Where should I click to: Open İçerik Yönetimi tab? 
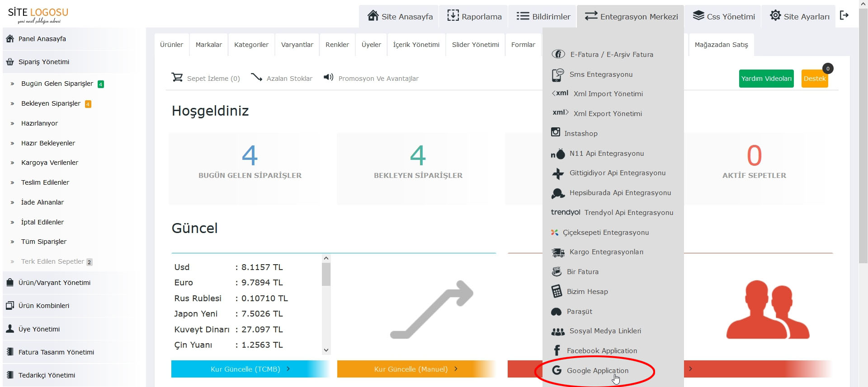[x=416, y=45]
